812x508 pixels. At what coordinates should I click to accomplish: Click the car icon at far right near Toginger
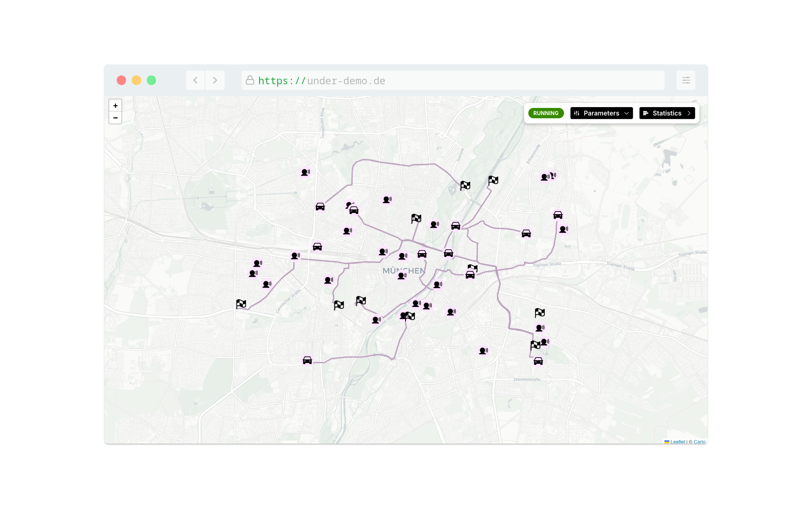pos(558,215)
